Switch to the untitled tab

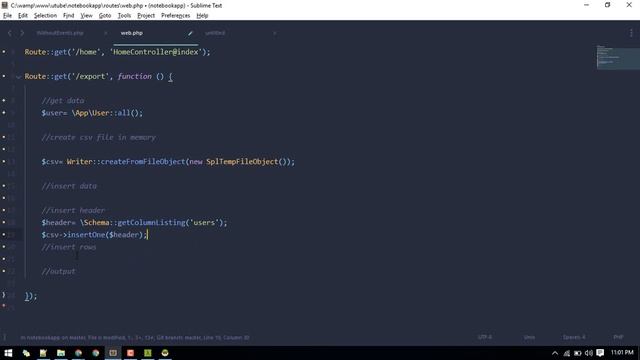(215, 33)
